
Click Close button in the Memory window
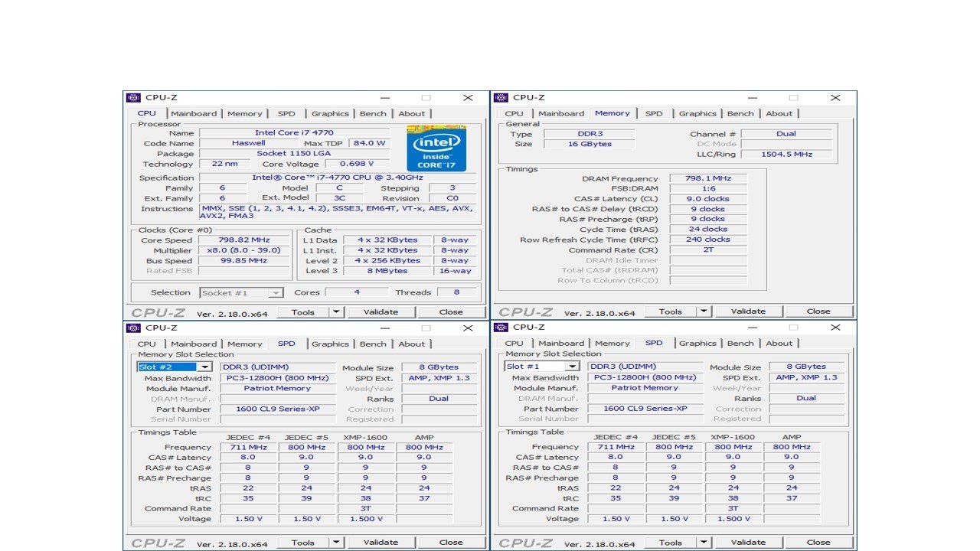818,311
